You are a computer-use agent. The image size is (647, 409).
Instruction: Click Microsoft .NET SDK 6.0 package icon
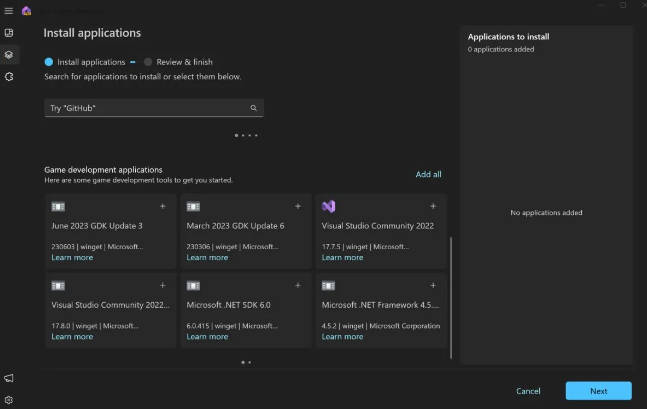click(x=193, y=286)
